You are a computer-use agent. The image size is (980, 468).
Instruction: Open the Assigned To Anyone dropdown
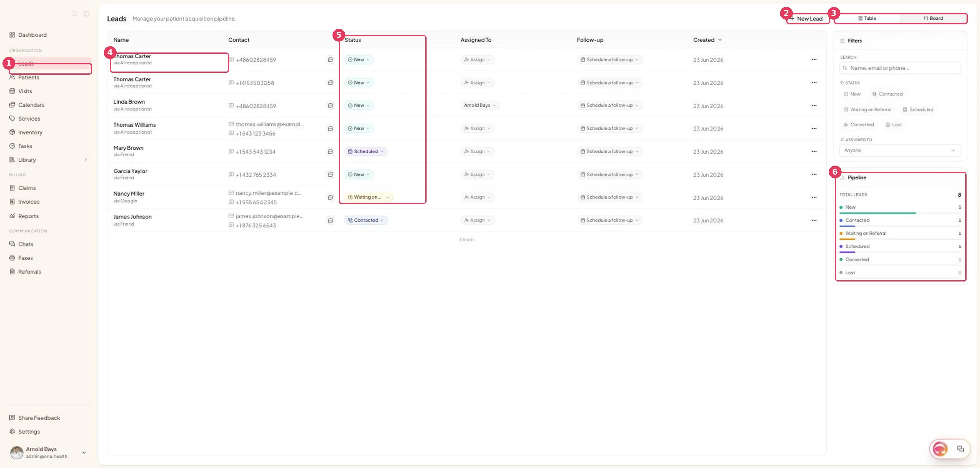tap(900, 150)
